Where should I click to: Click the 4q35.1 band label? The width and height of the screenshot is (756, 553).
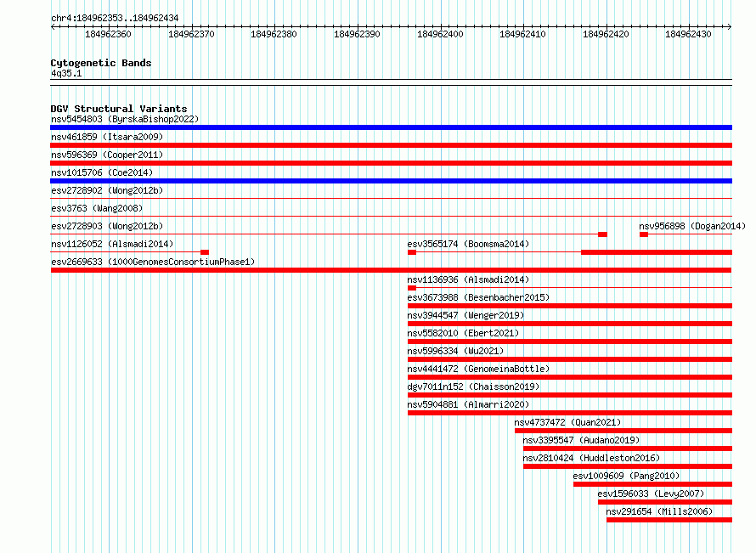66,73
